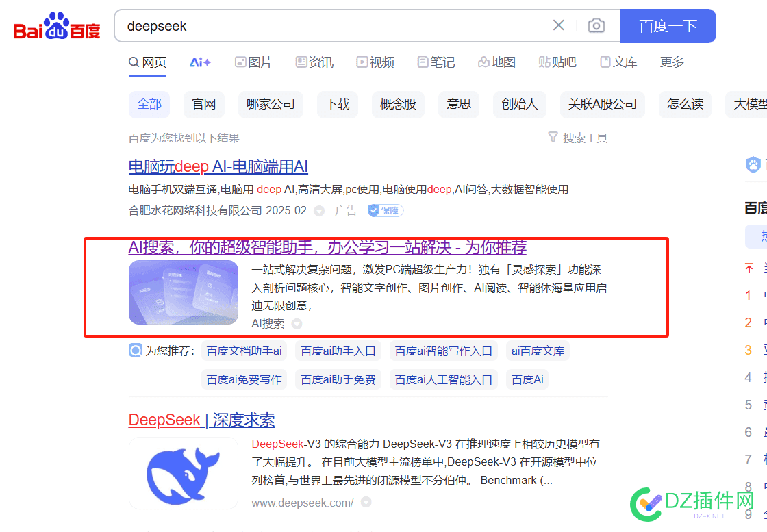Screen dimensions: 767x532
Task: Select the 意思 filter chip
Action: click(459, 104)
